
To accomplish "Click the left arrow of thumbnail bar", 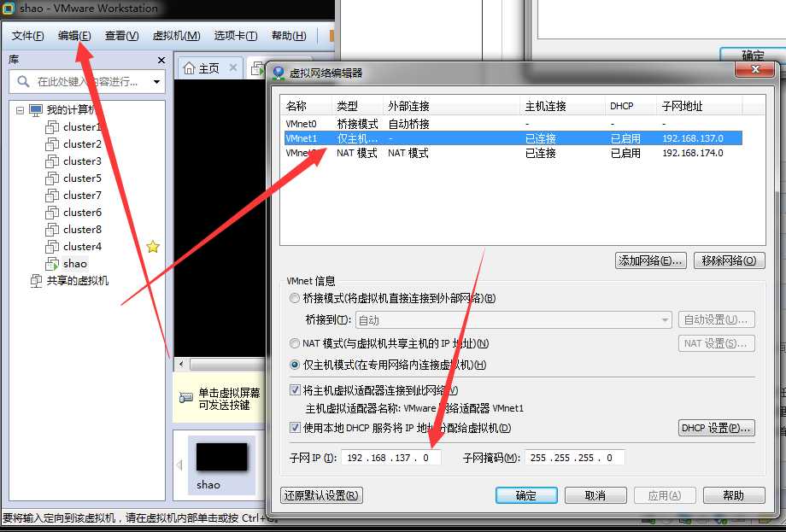I will coord(179,465).
